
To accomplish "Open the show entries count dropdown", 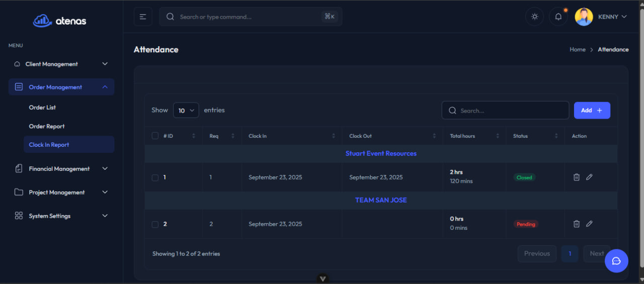I will pyautogui.click(x=186, y=111).
